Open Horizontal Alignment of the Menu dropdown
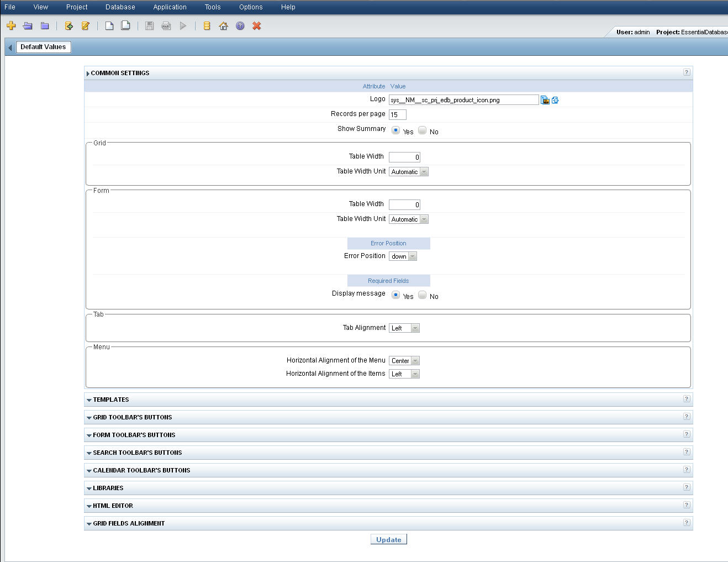The height and width of the screenshot is (562, 728). tap(404, 361)
